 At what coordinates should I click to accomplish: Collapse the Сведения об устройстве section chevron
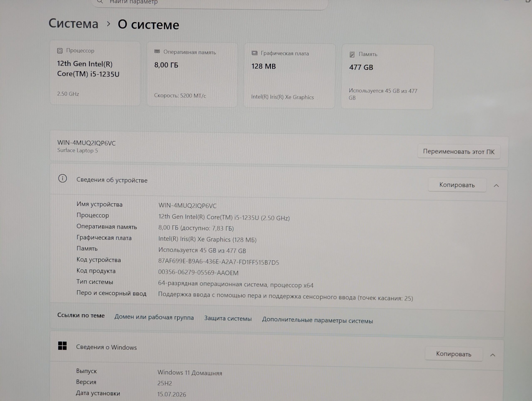click(x=496, y=186)
